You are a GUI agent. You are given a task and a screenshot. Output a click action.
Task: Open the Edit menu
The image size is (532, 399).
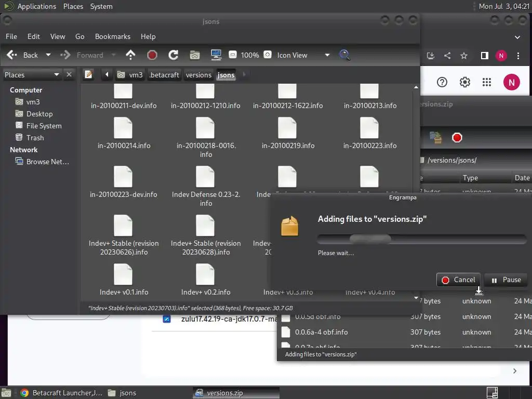[34, 36]
